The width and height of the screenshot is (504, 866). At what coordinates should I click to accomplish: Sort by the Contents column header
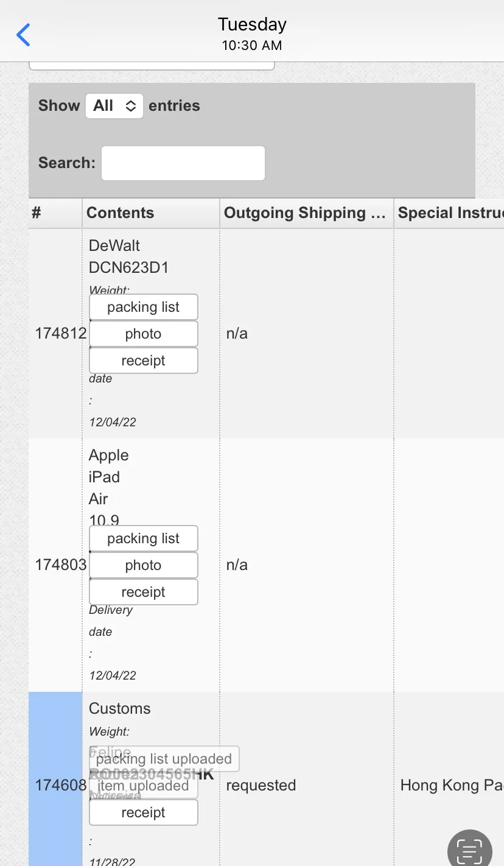[x=151, y=213]
